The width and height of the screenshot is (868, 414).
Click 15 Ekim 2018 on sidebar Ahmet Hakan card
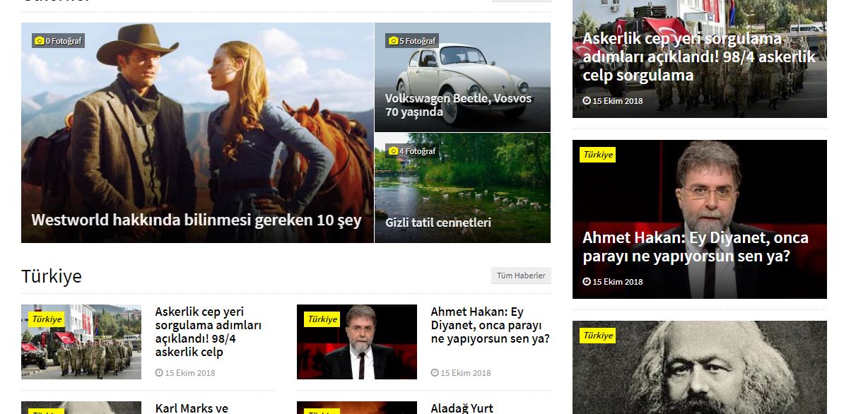(618, 282)
